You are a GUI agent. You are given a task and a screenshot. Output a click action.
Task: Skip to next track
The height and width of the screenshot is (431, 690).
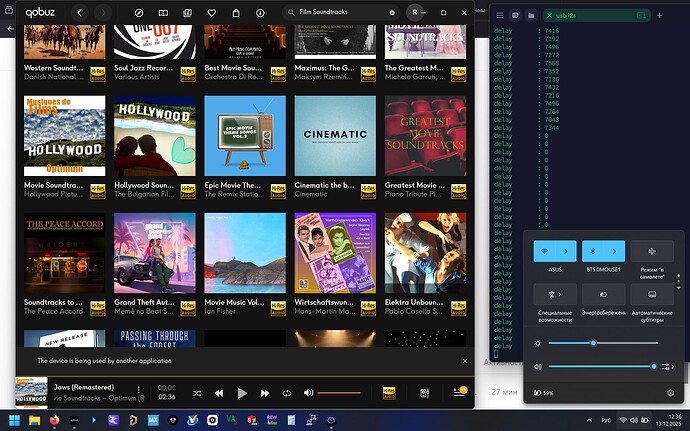(264, 393)
